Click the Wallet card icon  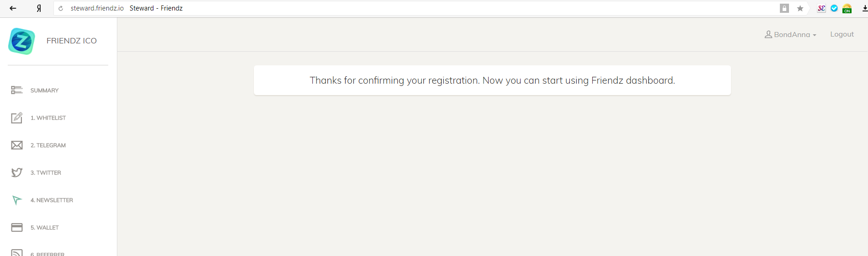coord(17,227)
